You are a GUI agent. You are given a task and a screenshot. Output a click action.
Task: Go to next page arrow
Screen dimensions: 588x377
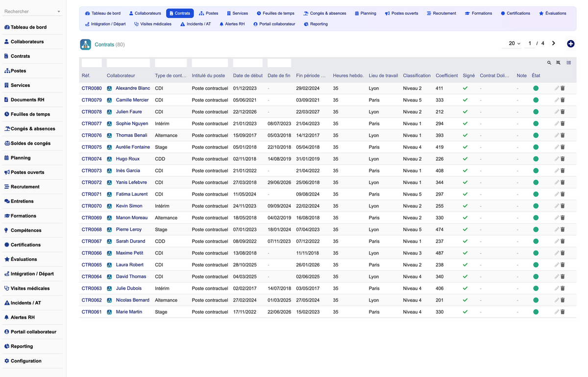pos(554,43)
